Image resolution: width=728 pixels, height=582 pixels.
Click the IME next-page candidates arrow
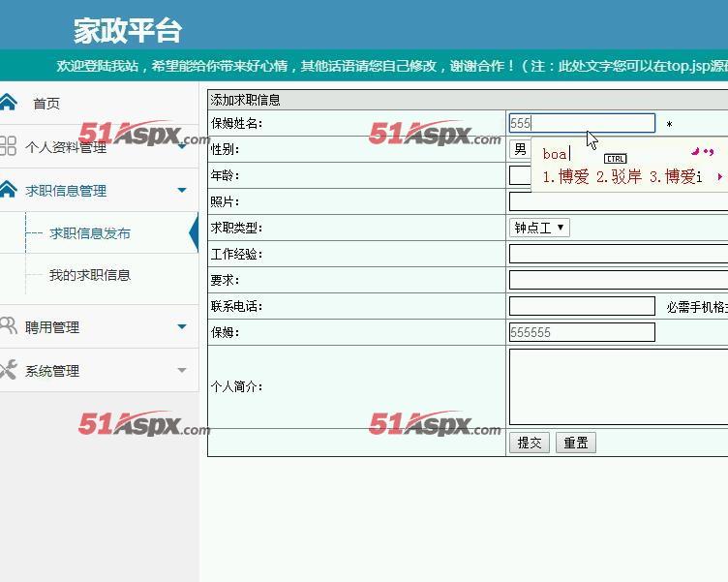tap(719, 176)
